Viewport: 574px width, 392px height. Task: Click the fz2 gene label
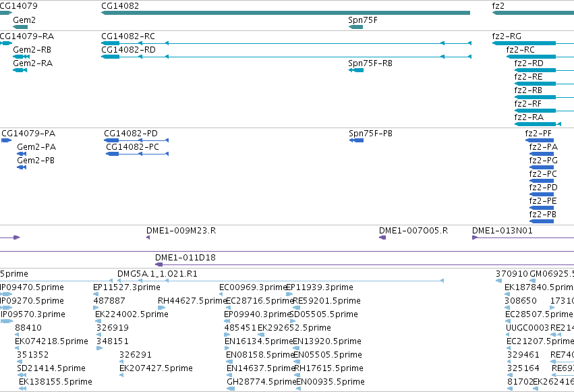(498, 6)
